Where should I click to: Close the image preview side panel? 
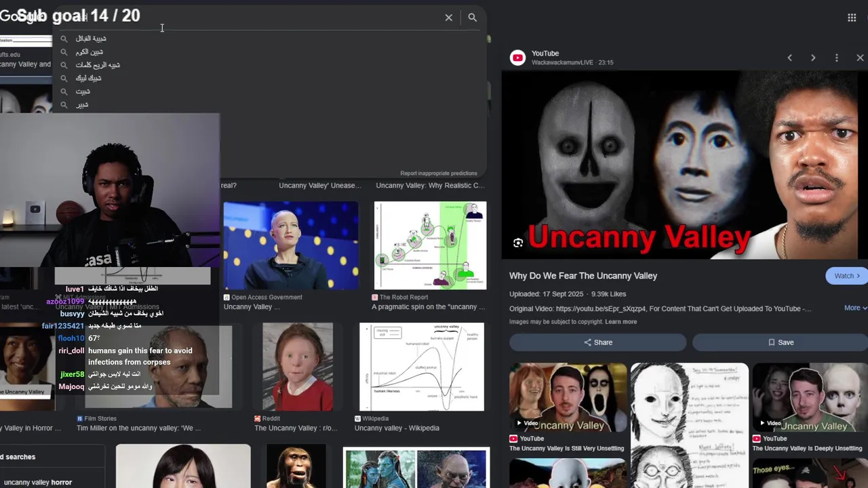[860, 58]
